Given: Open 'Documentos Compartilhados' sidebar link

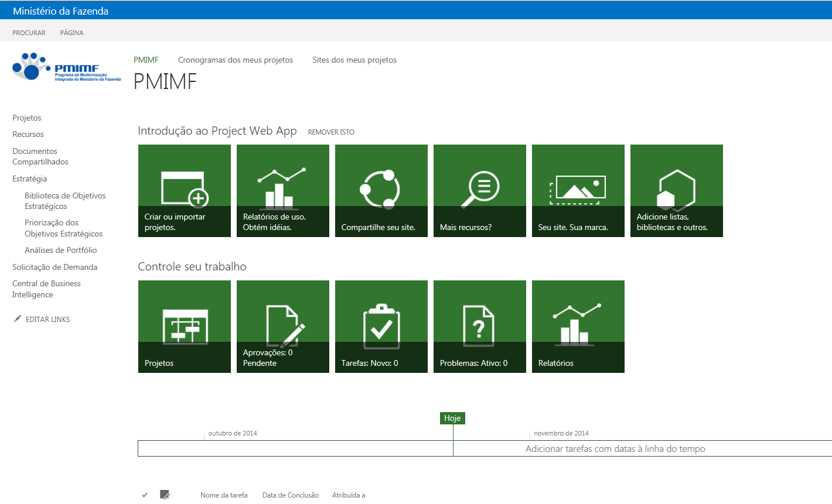Looking at the screenshot, I should coord(40,156).
